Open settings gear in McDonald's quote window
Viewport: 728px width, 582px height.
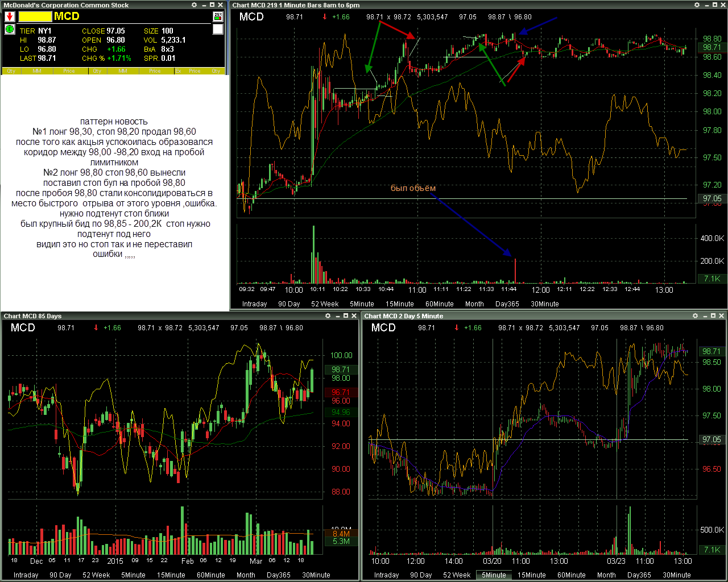(195, 5)
